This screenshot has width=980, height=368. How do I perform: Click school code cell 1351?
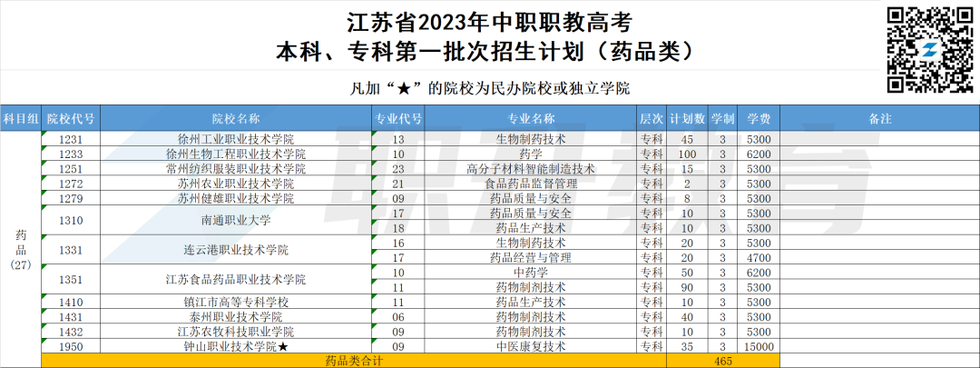tap(71, 279)
